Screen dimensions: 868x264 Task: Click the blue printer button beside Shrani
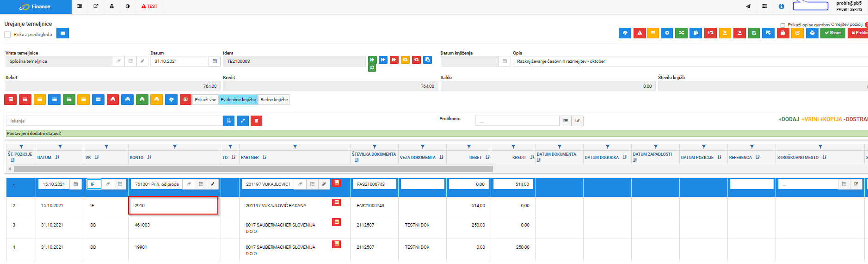click(812, 33)
